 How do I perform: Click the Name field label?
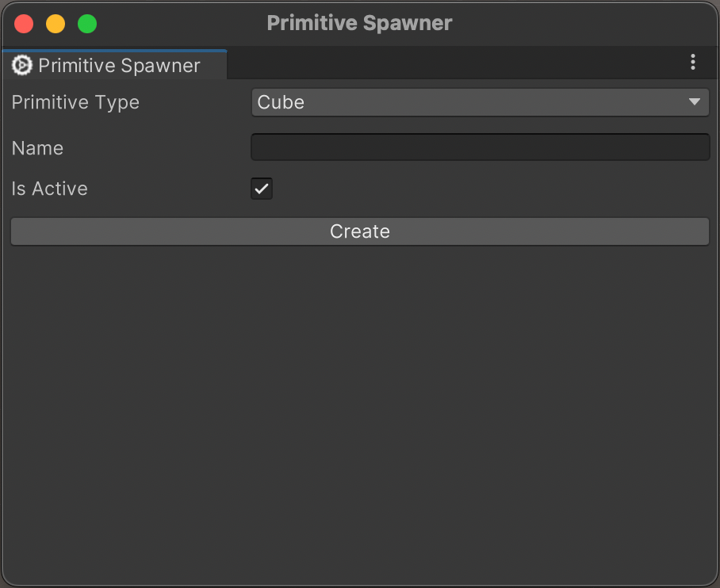pos(37,148)
